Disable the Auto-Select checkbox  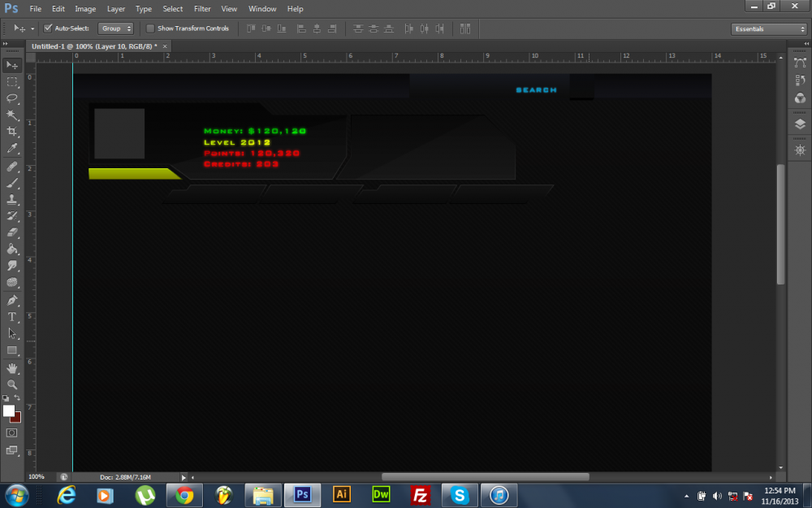click(x=48, y=28)
